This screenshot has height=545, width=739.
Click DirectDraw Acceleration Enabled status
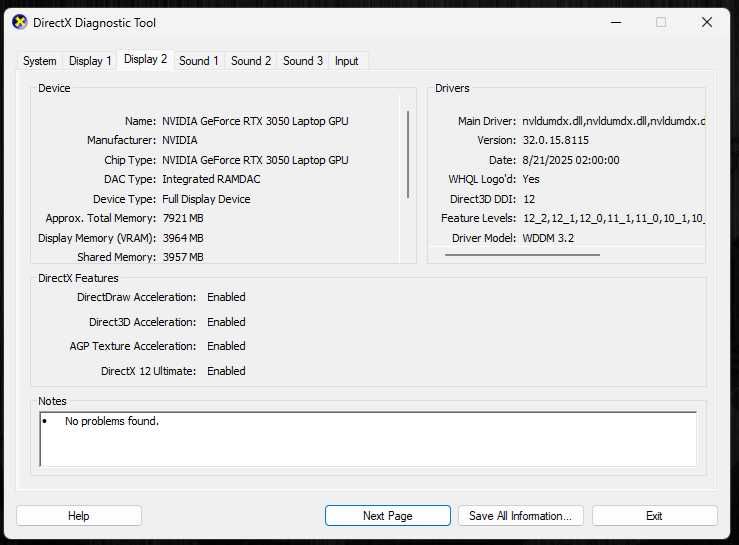click(226, 297)
